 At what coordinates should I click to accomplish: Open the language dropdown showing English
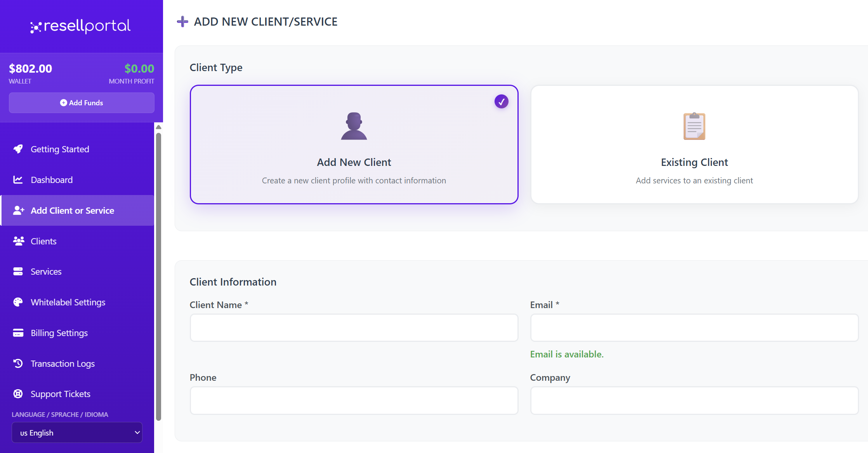click(x=77, y=432)
